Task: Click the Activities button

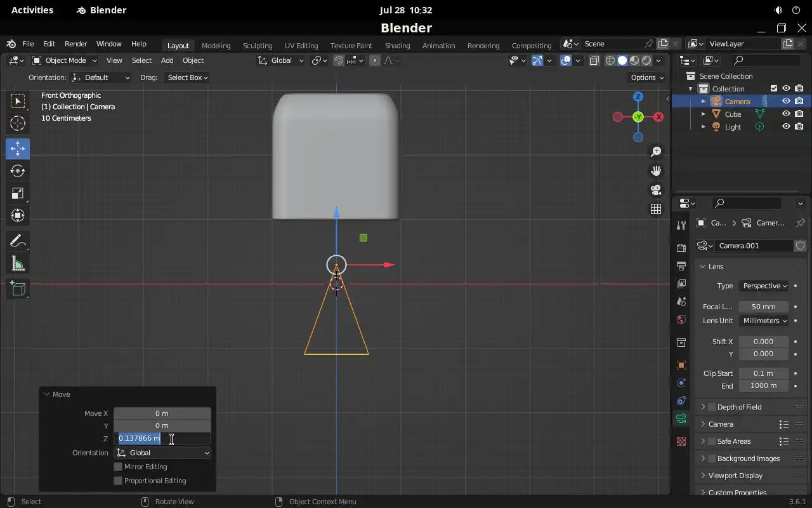Action: (x=32, y=10)
